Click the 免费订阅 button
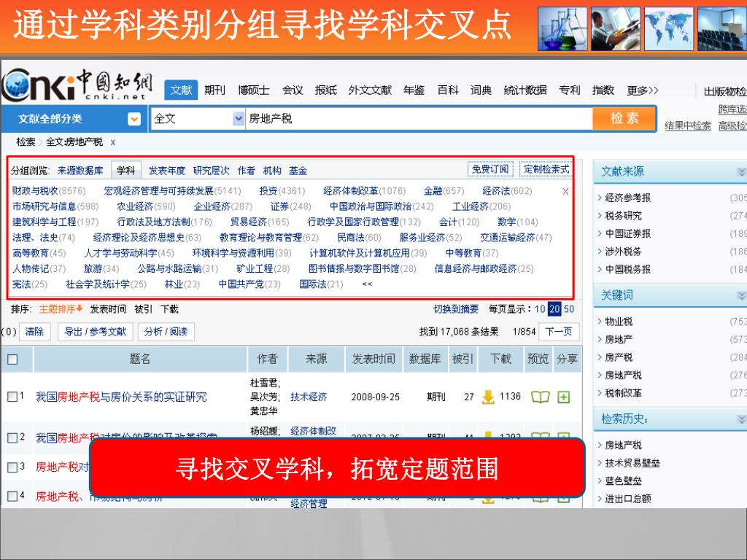The image size is (747, 560). pos(490,169)
